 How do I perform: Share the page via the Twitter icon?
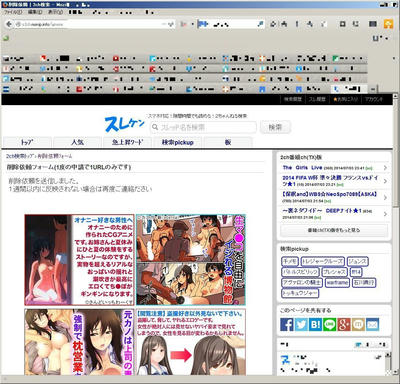[x=301, y=324]
